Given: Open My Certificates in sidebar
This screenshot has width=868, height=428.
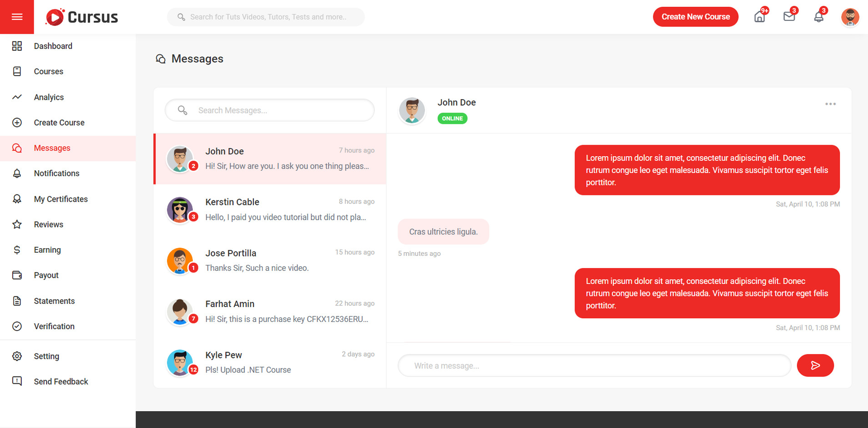Looking at the screenshot, I should [x=61, y=199].
